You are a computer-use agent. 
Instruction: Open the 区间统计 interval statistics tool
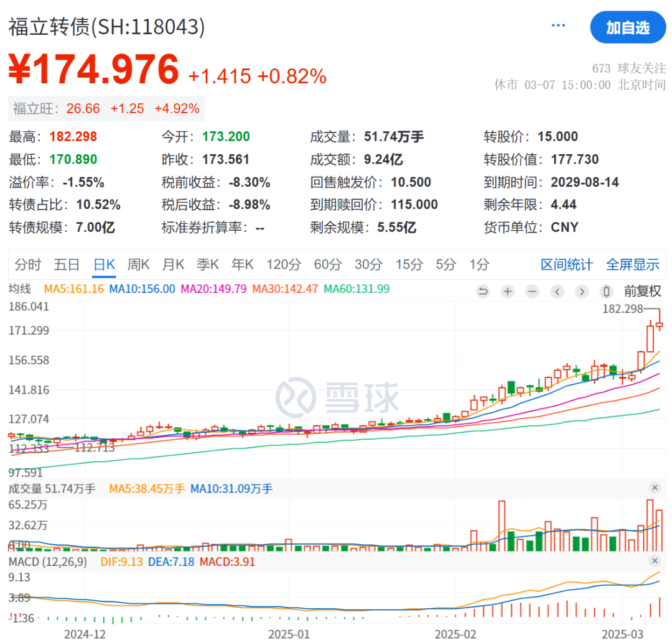(x=566, y=264)
